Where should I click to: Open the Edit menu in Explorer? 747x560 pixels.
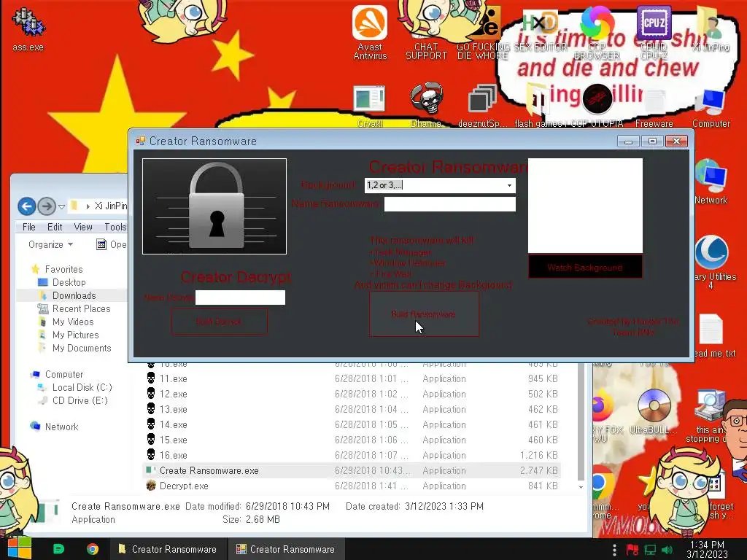point(54,227)
